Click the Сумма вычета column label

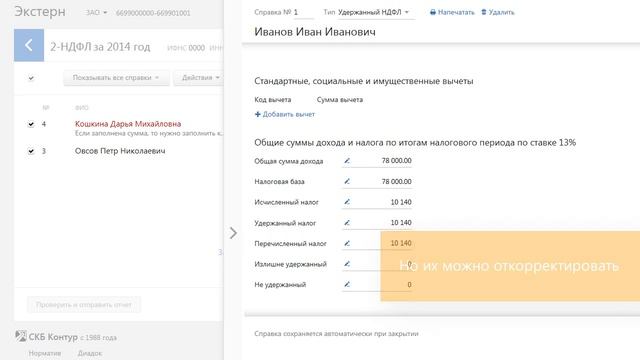(x=340, y=100)
